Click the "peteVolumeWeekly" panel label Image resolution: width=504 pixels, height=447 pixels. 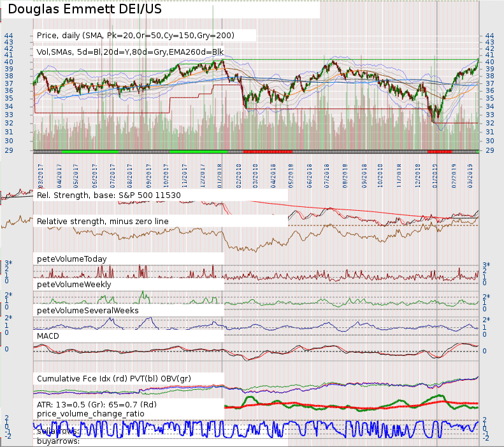[x=74, y=285]
